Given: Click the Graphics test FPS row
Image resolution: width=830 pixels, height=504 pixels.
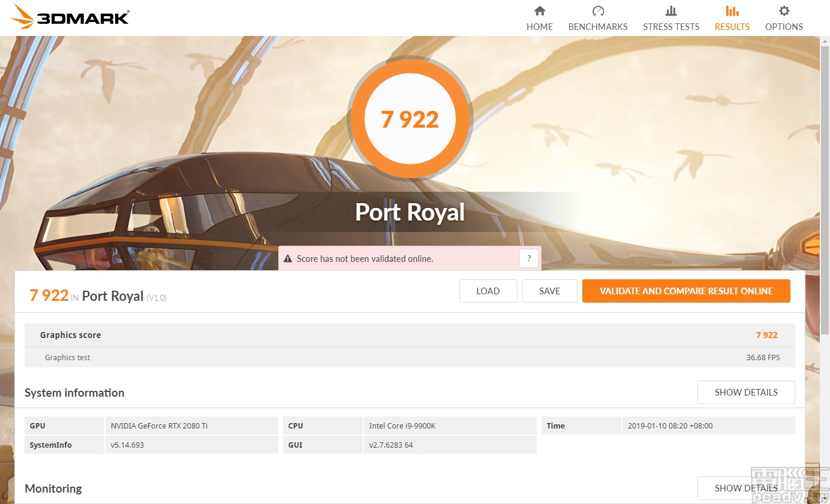Looking at the screenshot, I should tap(410, 357).
